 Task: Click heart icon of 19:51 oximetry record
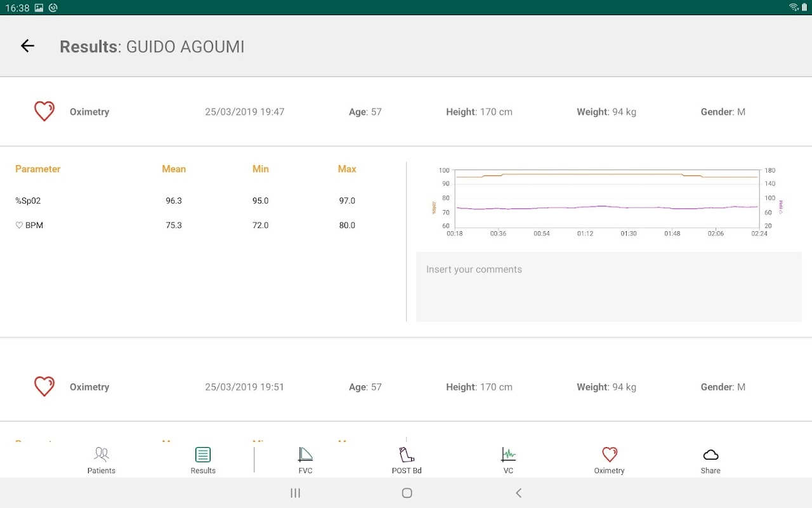tap(44, 386)
